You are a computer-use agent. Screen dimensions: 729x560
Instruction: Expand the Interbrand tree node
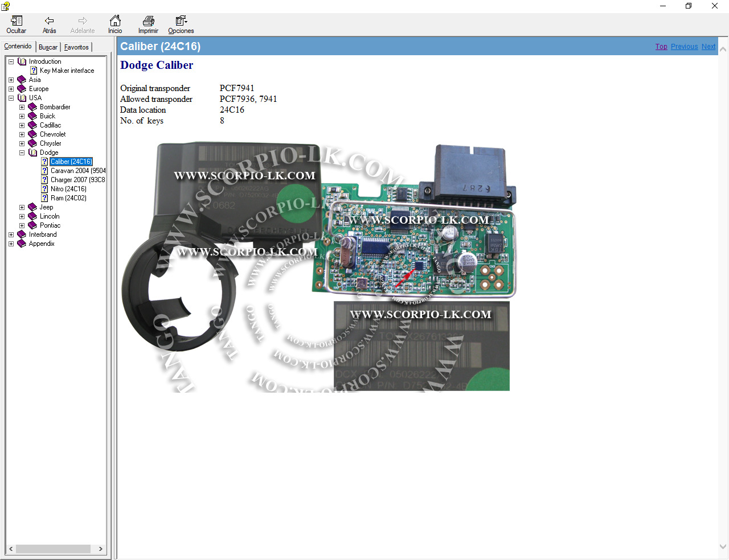[x=11, y=234]
